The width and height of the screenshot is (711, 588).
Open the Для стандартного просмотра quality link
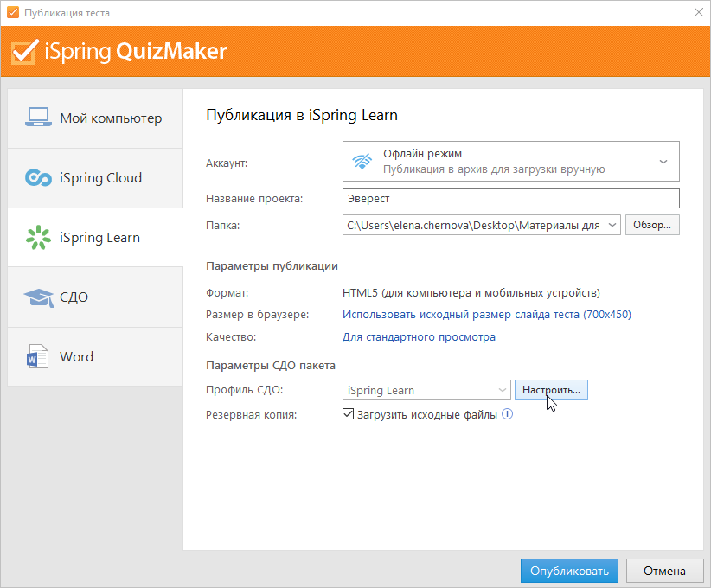(x=419, y=337)
